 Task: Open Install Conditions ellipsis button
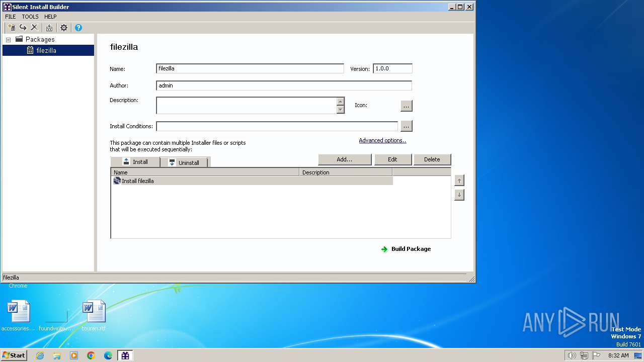click(x=407, y=126)
